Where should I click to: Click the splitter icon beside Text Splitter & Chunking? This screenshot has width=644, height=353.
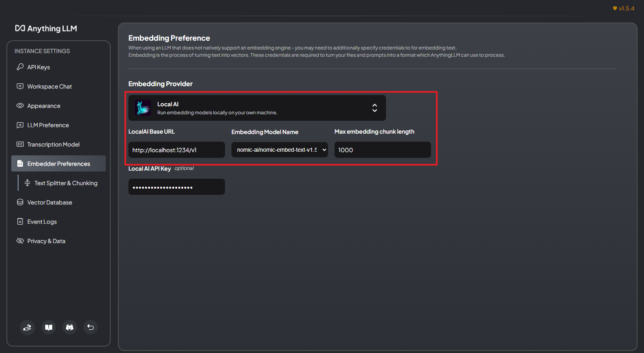(27, 183)
